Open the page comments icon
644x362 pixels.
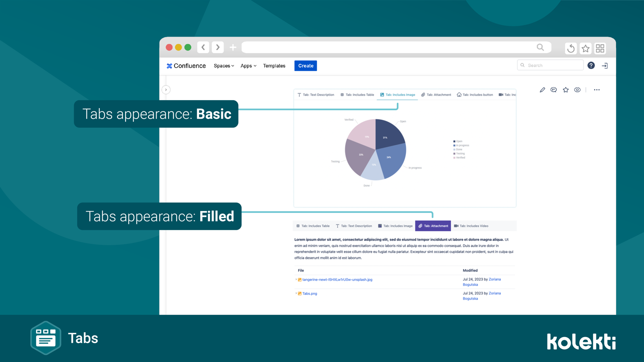(x=553, y=90)
